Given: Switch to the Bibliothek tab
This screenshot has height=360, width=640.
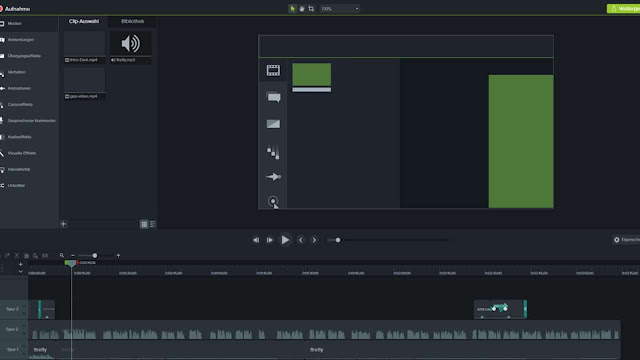Looking at the screenshot, I should (x=132, y=21).
